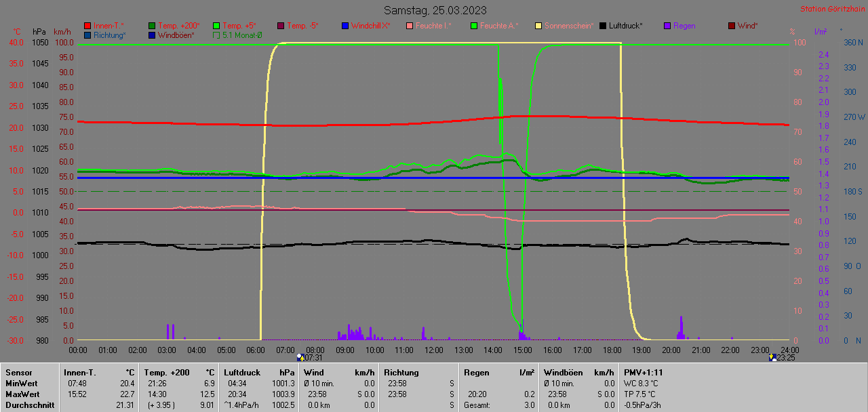Click the Temp. -5 legend label
868x412 pixels.
click(303, 26)
